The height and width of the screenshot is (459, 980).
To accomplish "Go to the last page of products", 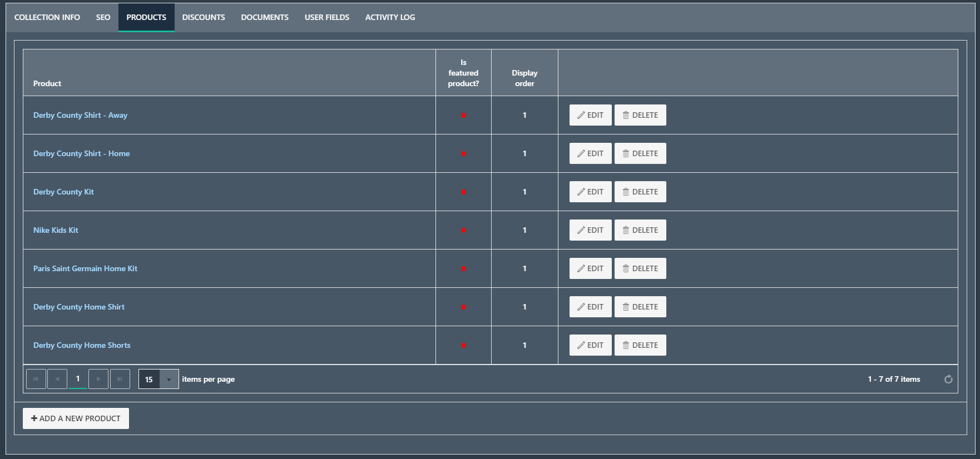I will click(120, 379).
